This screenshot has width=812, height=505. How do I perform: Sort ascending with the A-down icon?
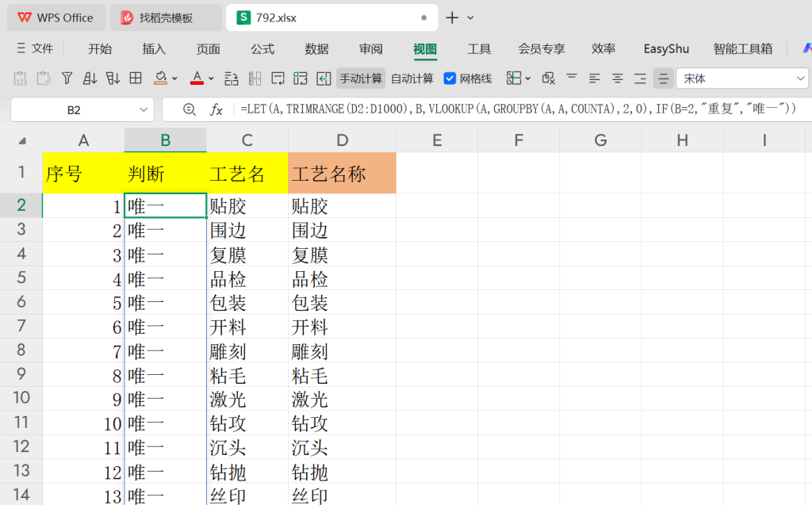(90, 78)
